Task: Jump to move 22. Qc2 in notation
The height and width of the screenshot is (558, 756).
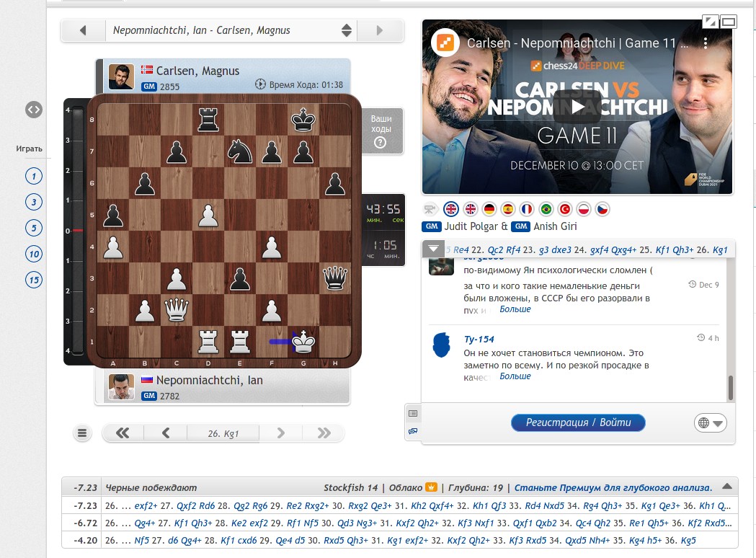Action: 496,250
